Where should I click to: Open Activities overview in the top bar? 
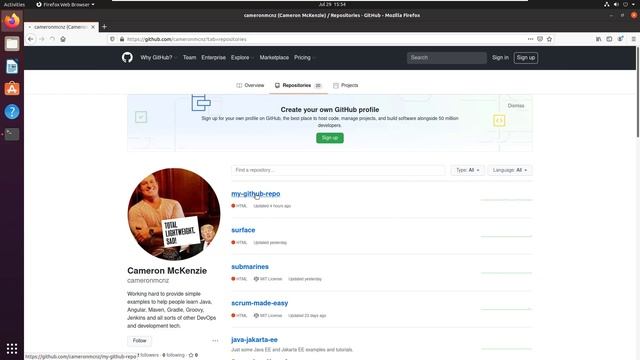14,4
